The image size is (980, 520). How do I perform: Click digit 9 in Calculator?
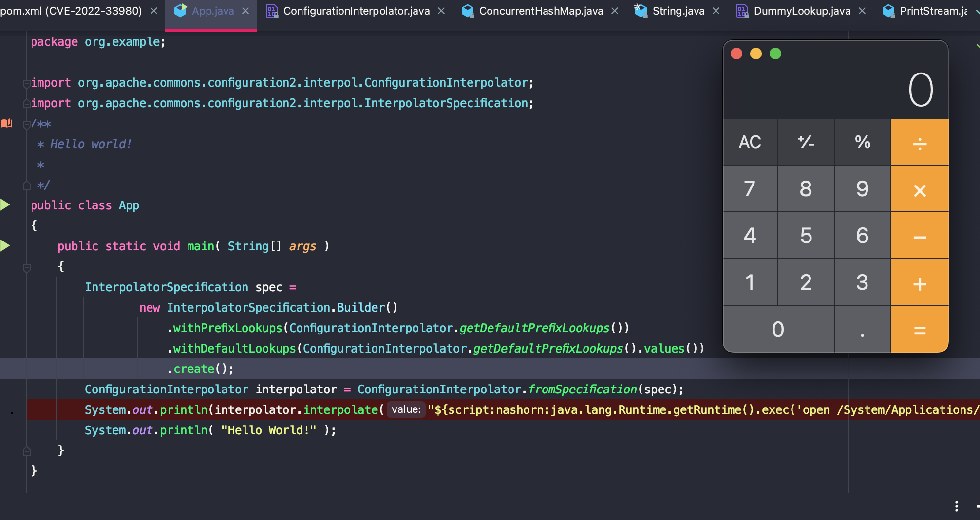point(863,189)
